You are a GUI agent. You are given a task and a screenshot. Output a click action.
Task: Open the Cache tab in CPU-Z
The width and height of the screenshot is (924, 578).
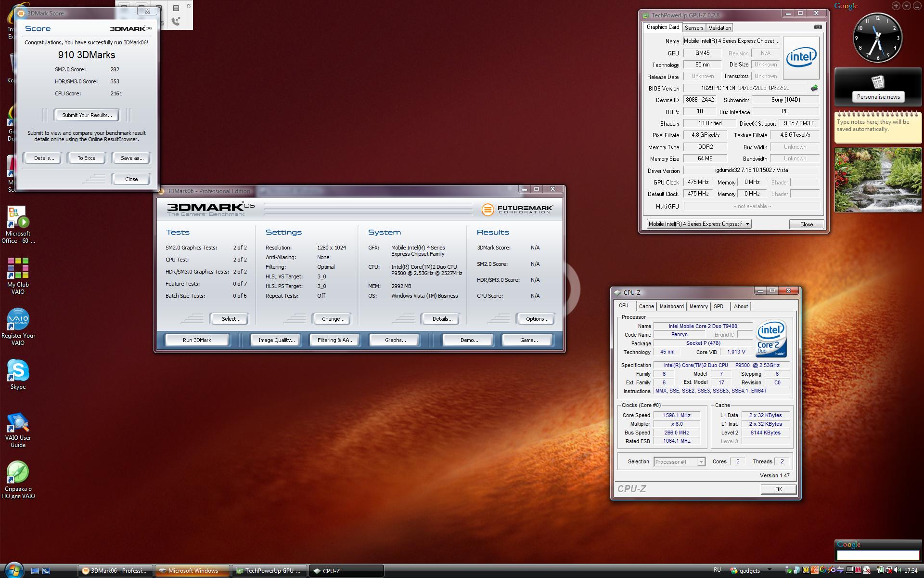[646, 306]
